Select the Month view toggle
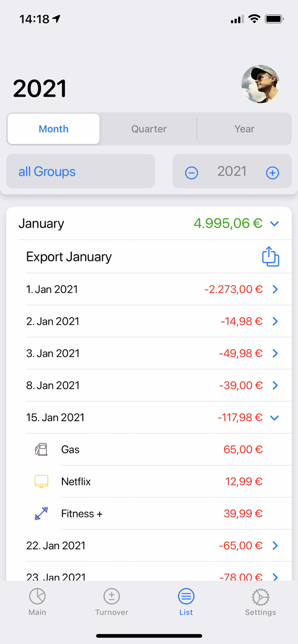Image resolution: width=298 pixels, height=644 pixels. 53,129
